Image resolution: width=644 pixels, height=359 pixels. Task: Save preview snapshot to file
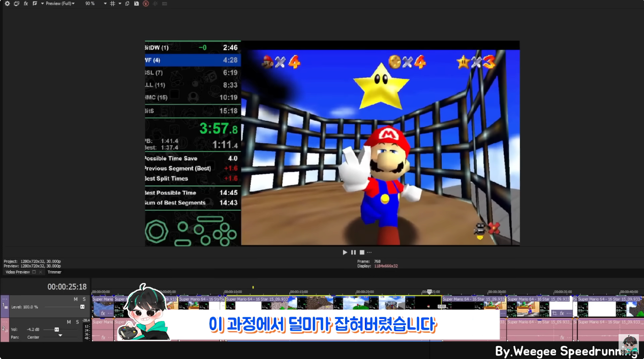tap(136, 4)
